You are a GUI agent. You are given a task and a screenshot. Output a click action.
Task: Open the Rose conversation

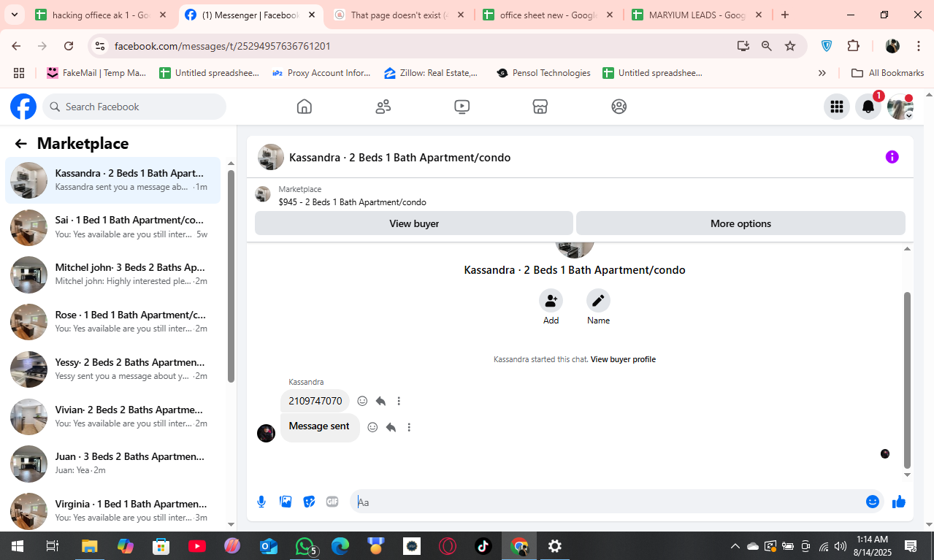(112, 322)
